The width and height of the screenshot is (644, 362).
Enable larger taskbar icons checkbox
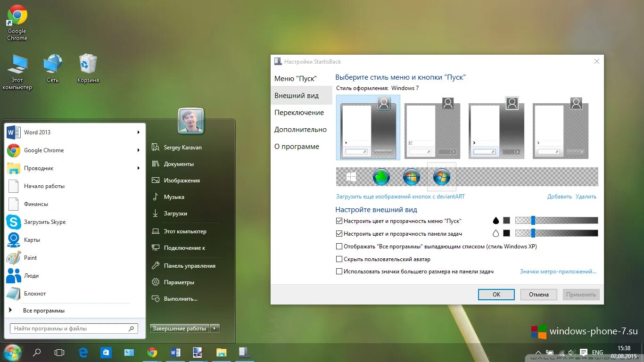point(339,271)
